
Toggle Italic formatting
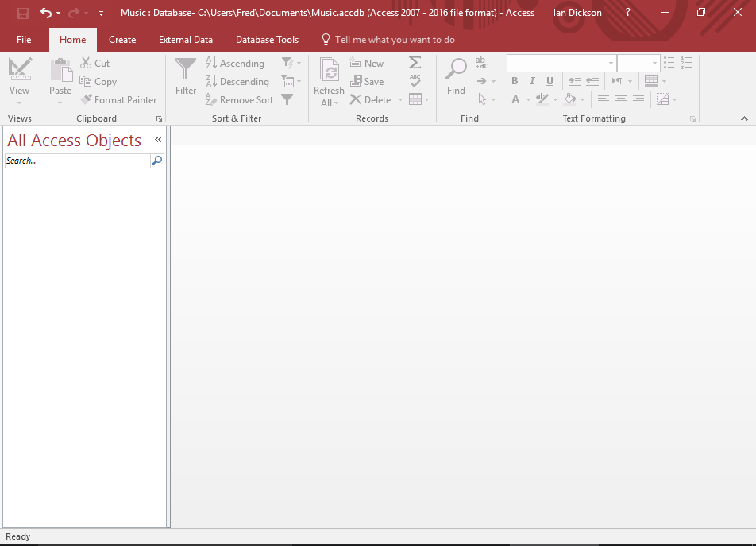click(x=532, y=80)
